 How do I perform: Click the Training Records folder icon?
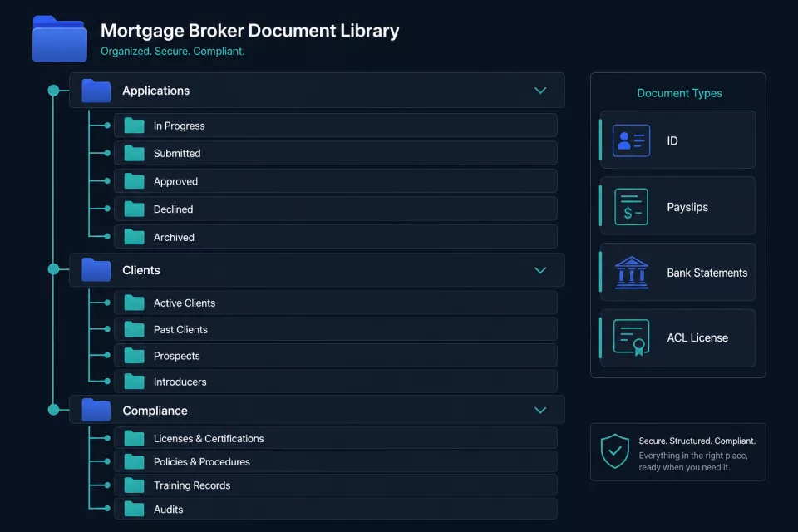(x=135, y=485)
